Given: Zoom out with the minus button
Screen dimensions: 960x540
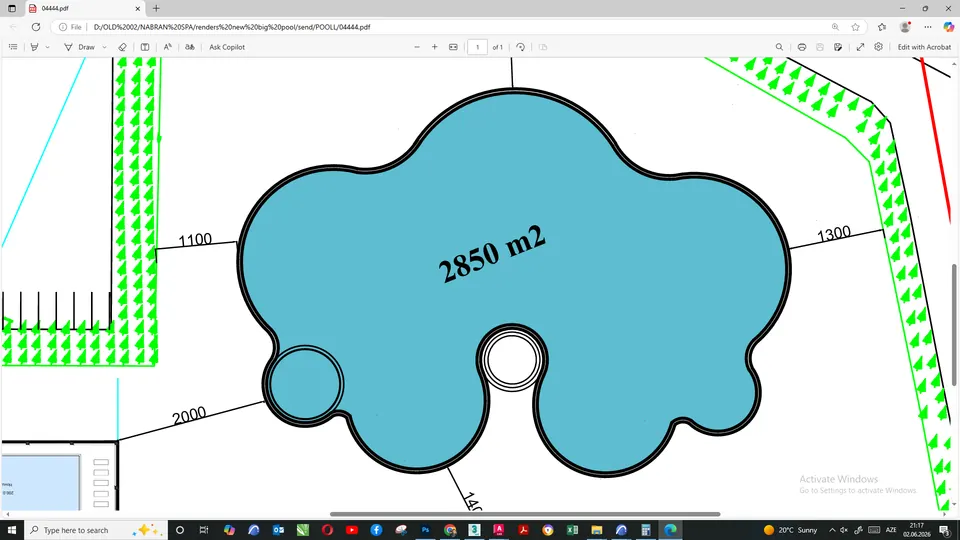Looking at the screenshot, I should (417, 47).
